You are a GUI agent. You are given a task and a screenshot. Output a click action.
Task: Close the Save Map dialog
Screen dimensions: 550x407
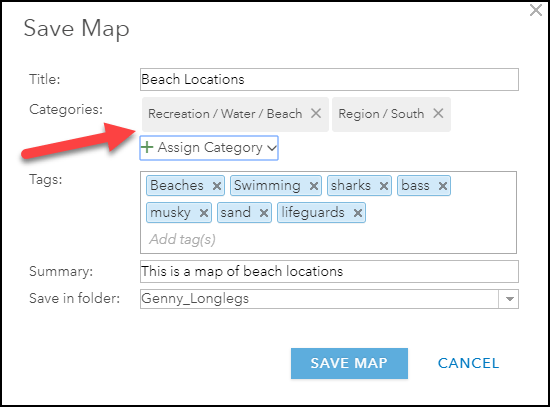(x=536, y=10)
